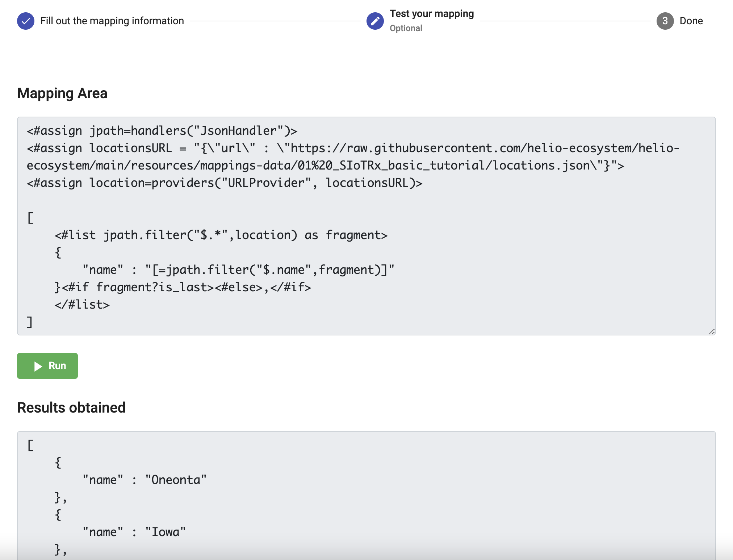Grab the mapping textarea resize handle
This screenshot has width=733, height=560.
pos(712,331)
